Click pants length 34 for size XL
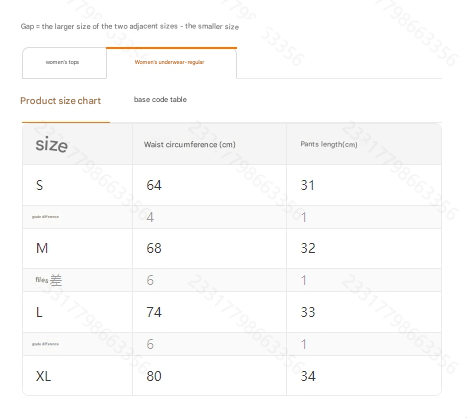Viewport: 467px width, 418px height. pyautogui.click(x=308, y=376)
